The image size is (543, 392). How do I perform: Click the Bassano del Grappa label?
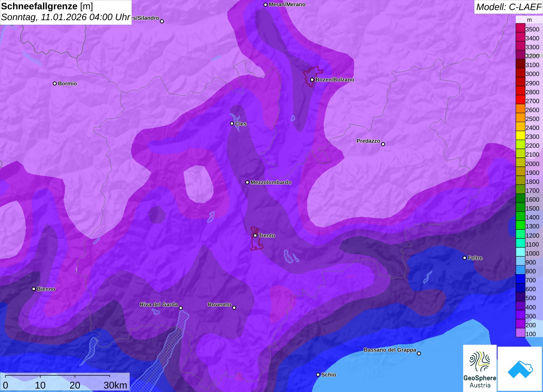390,350
